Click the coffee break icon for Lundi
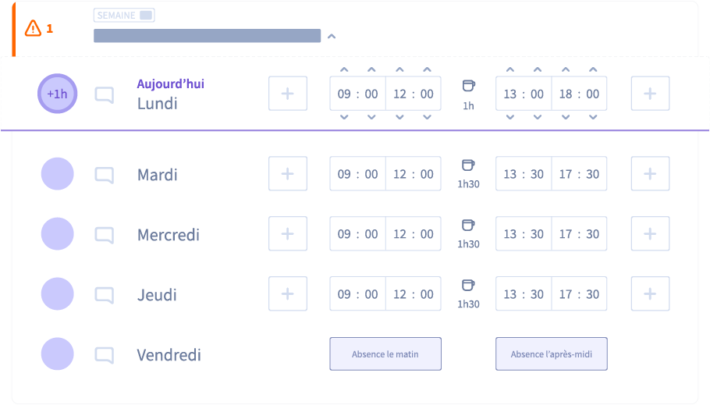Screen dimensions: 710x405 point(468,86)
